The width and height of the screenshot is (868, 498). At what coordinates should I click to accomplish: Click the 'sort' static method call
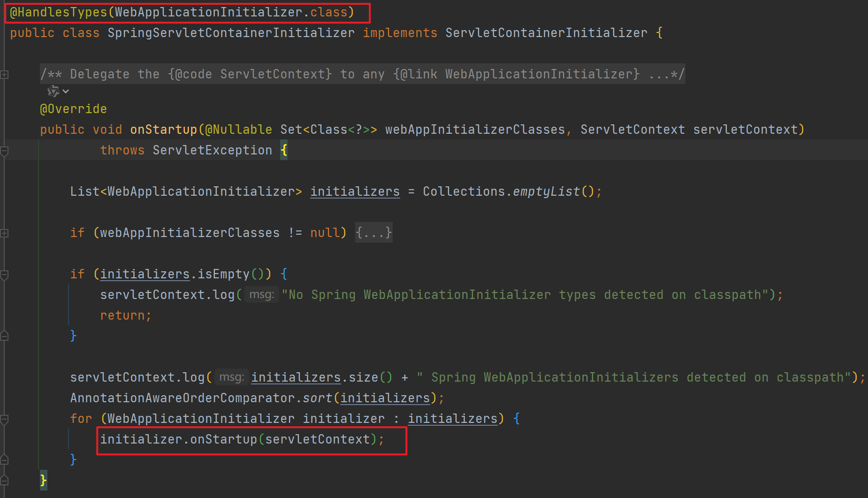click(318, 398)
